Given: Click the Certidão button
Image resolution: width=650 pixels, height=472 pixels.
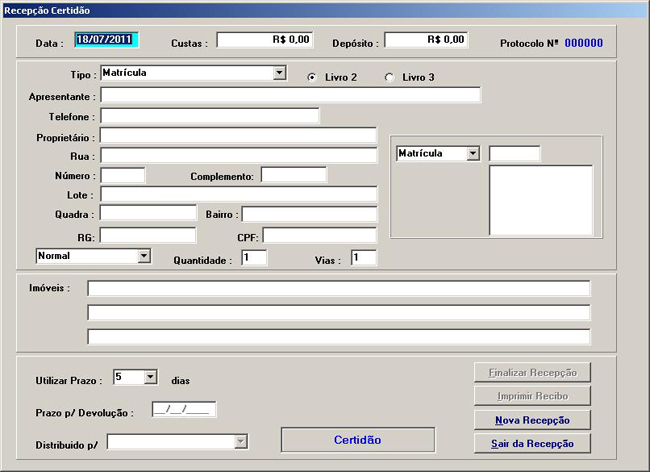Looking at the screenshot, I should (358, 440).
